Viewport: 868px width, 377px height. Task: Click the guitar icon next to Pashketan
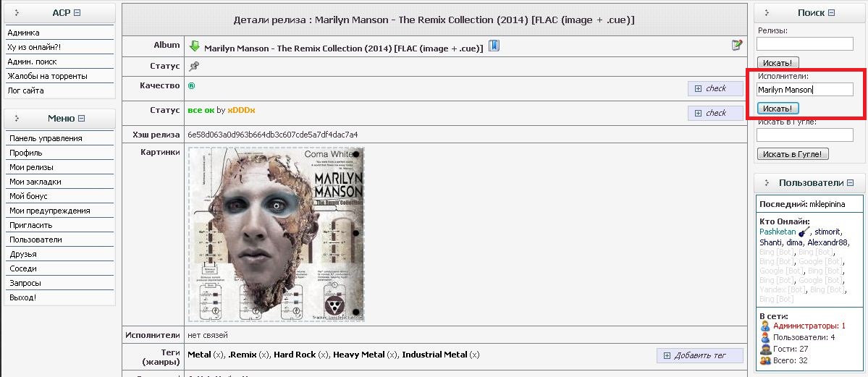805,232
